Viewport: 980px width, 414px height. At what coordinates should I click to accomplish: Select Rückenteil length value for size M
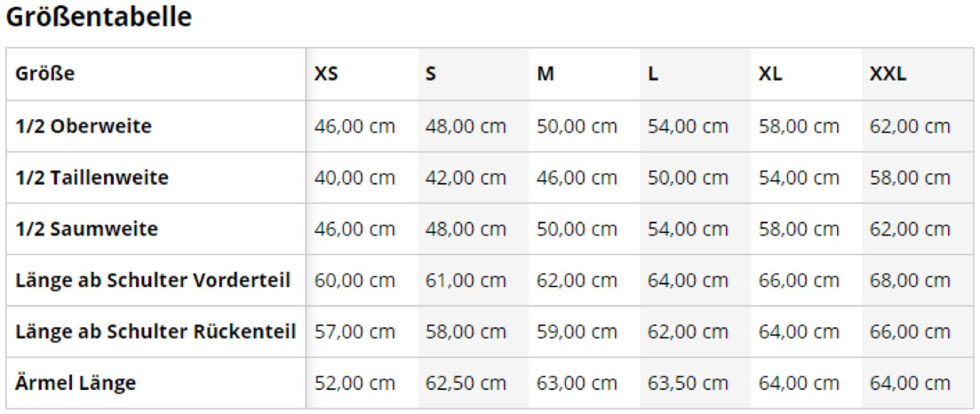pos(577,332)
